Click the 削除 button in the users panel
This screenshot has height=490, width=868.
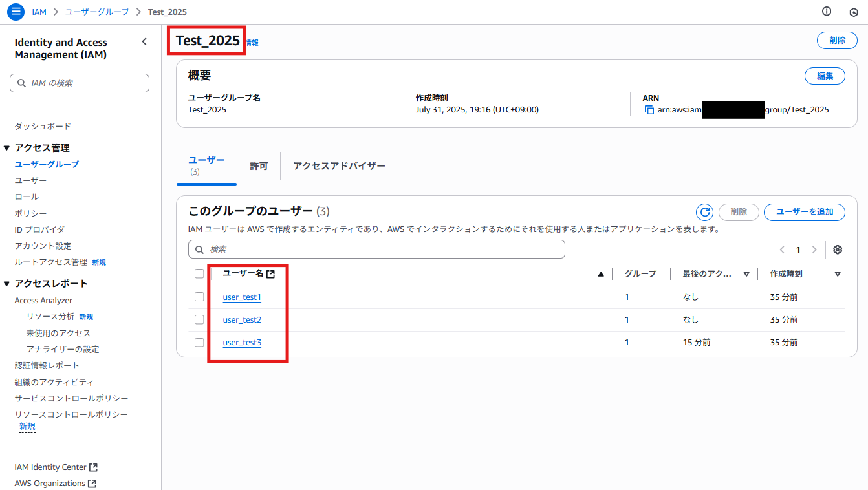[x=739, y=211]
